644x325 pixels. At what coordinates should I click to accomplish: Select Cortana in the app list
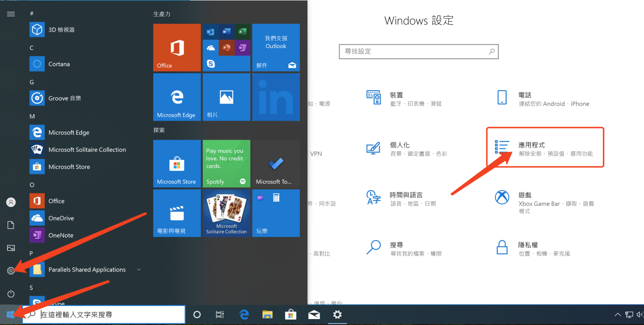click(59, 64)
